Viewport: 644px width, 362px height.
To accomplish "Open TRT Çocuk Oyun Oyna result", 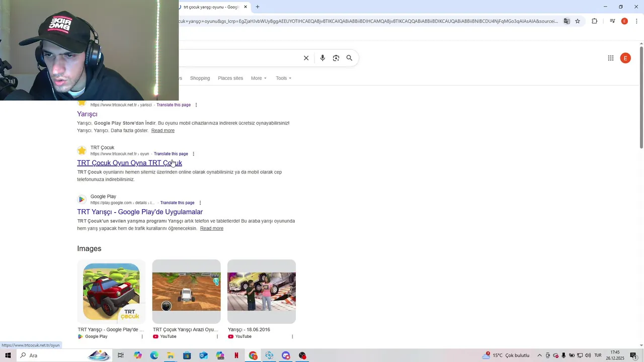I will click(129, 163).
